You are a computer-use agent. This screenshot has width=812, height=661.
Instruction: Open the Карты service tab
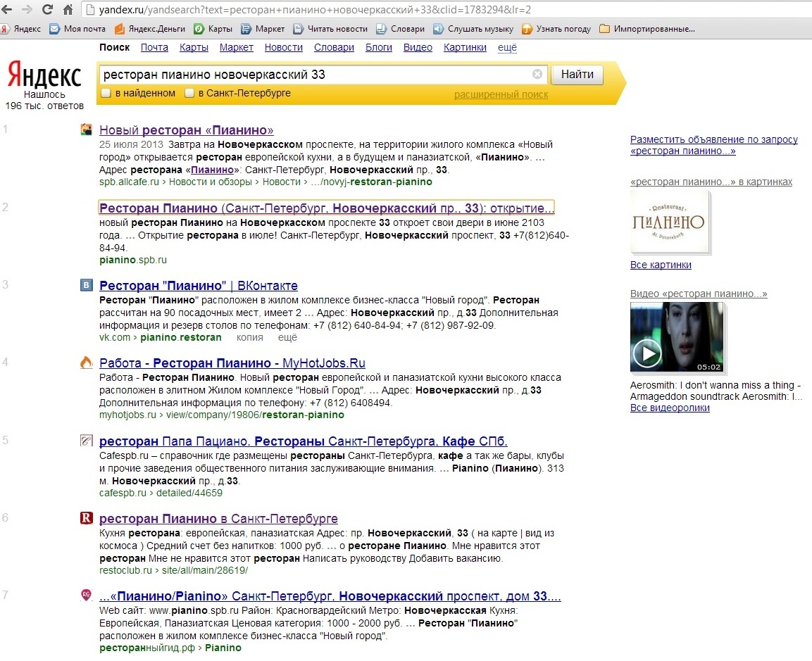click(x=194, y=48)
